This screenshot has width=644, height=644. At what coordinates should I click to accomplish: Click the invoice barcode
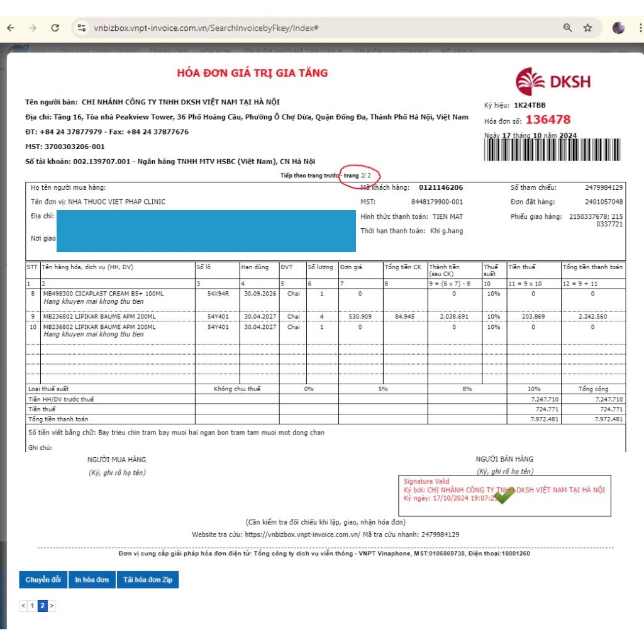pyautogui.click(x=552, y=150)
